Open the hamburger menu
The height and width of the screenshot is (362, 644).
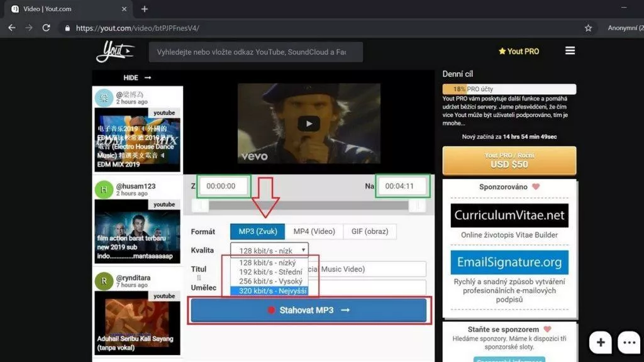tap(570, 51)
